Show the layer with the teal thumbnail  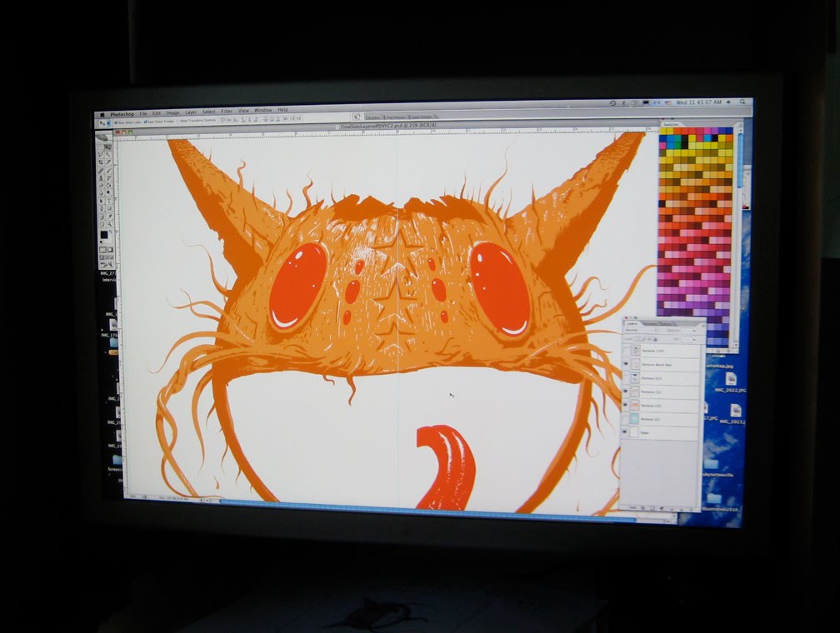[x=626, y=419]
